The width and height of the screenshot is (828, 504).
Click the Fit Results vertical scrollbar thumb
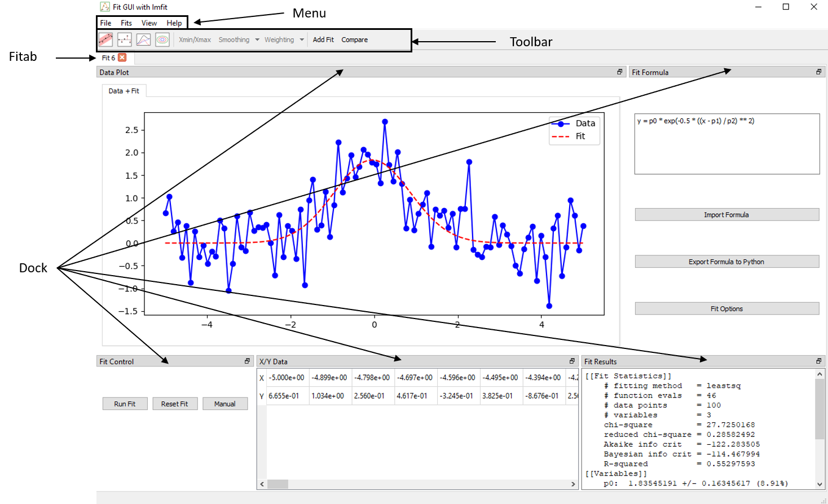[820, 409]
